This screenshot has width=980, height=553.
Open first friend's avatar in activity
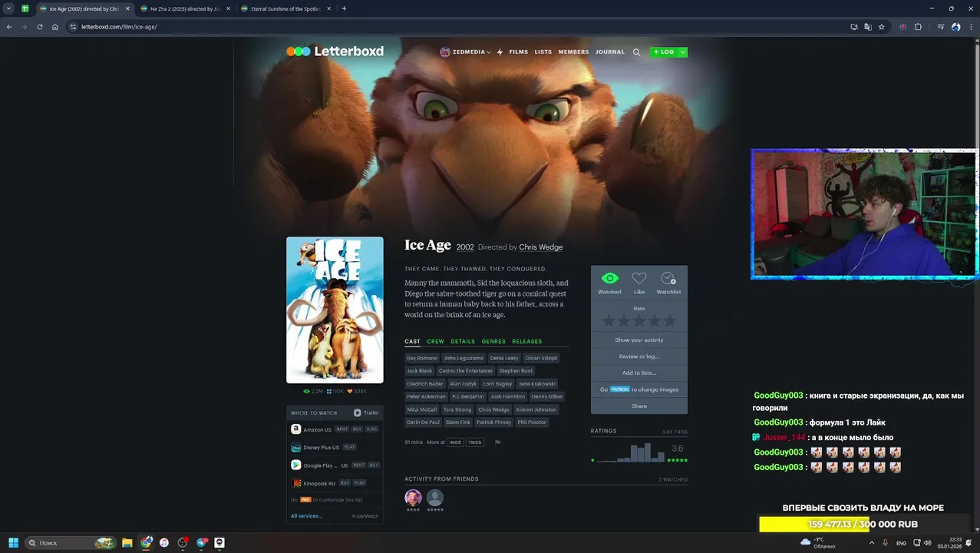click(413, 498)
